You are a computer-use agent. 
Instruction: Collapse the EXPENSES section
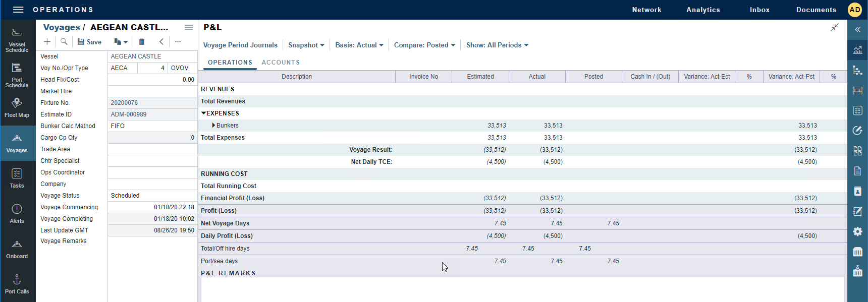click(204, 113)
